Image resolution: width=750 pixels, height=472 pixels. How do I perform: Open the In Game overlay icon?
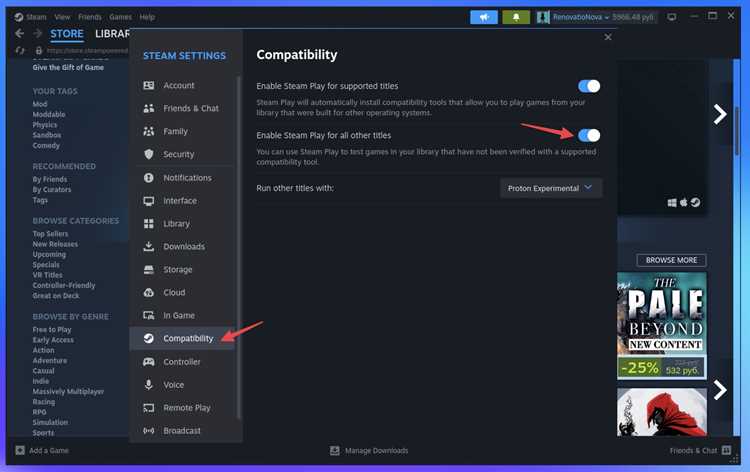pos(149,316)
